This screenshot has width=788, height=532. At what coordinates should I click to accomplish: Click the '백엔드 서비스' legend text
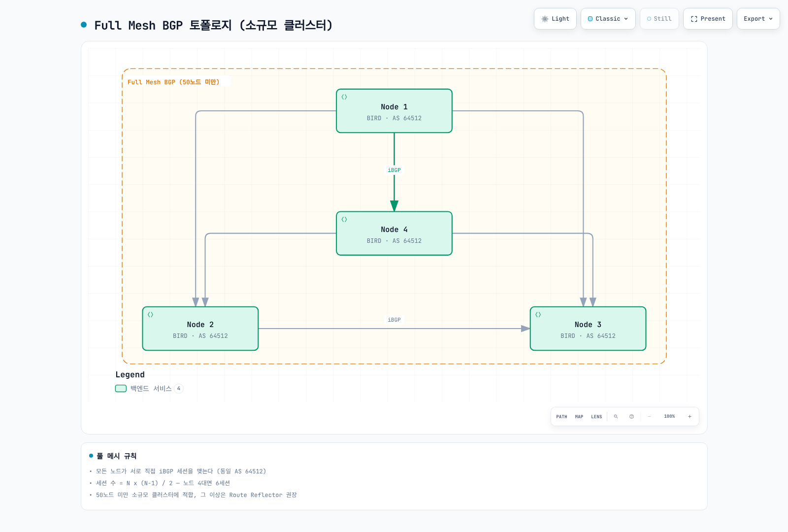pos(151,389)
